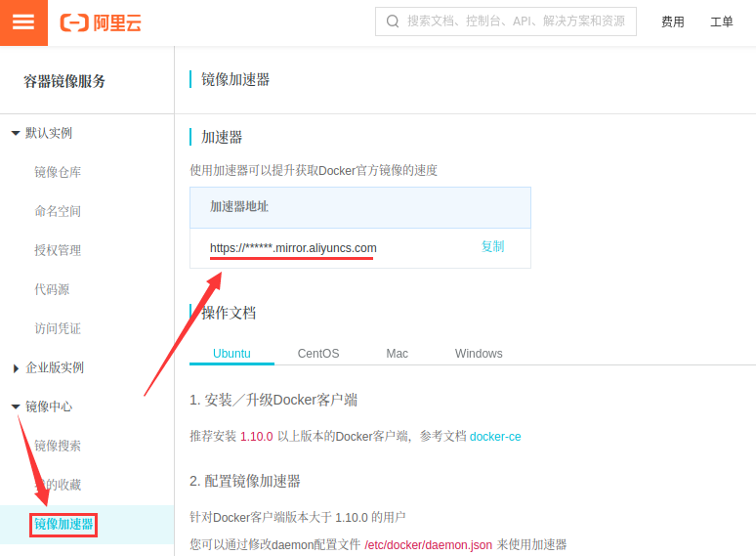Image resolution: width=756 pixels, height=556 pixels.
Task: Select 镜像加速器 in sidebar
Action: click(x=63, y=524)
